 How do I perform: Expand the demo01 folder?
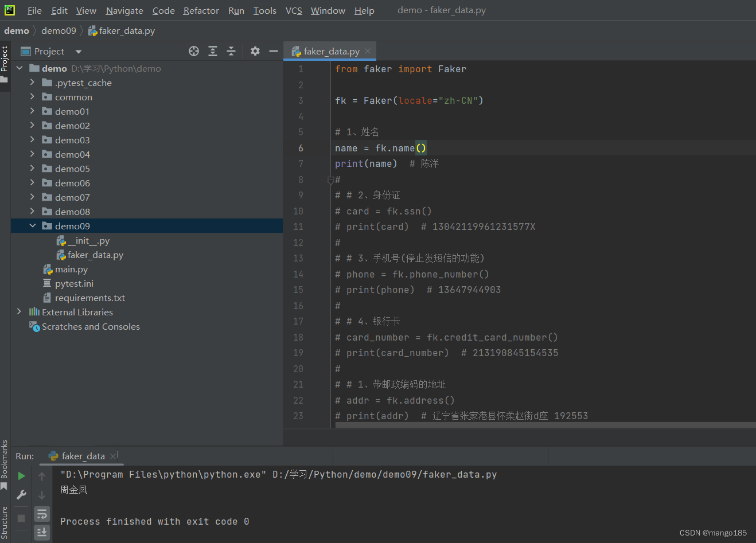click(x=32, y=111)
